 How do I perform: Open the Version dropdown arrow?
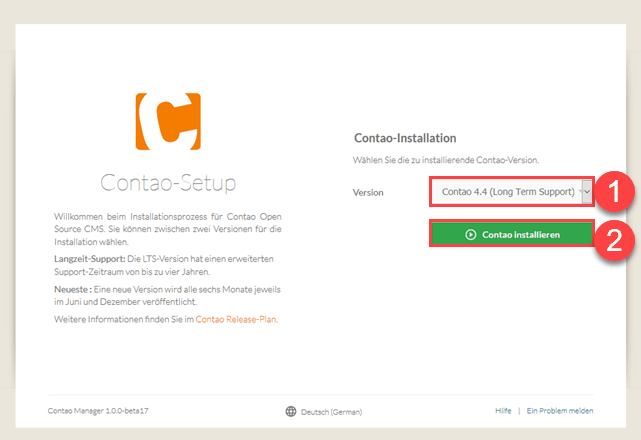587,191
